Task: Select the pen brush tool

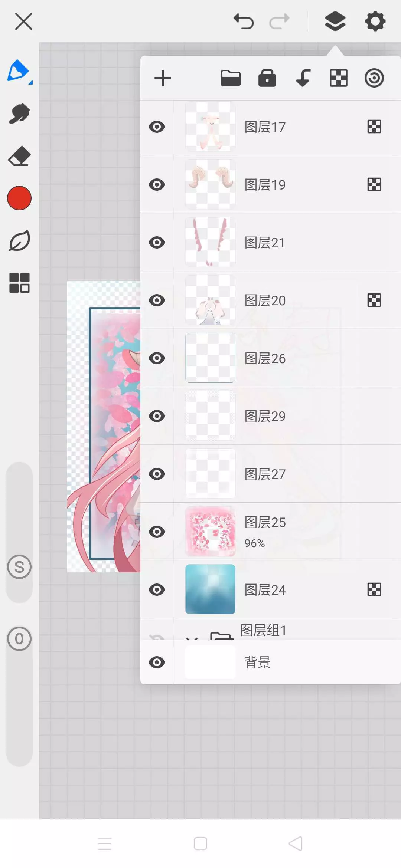Action: 19,71
